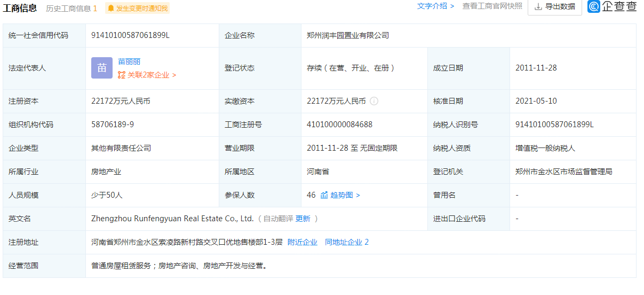Open the 趋势图 chart for 参保人数
Screen dimensions: 644x295
click(x=340, y=195)
